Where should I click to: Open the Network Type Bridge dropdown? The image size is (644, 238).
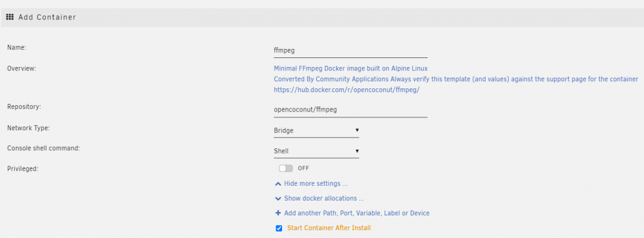pos(316,131)
